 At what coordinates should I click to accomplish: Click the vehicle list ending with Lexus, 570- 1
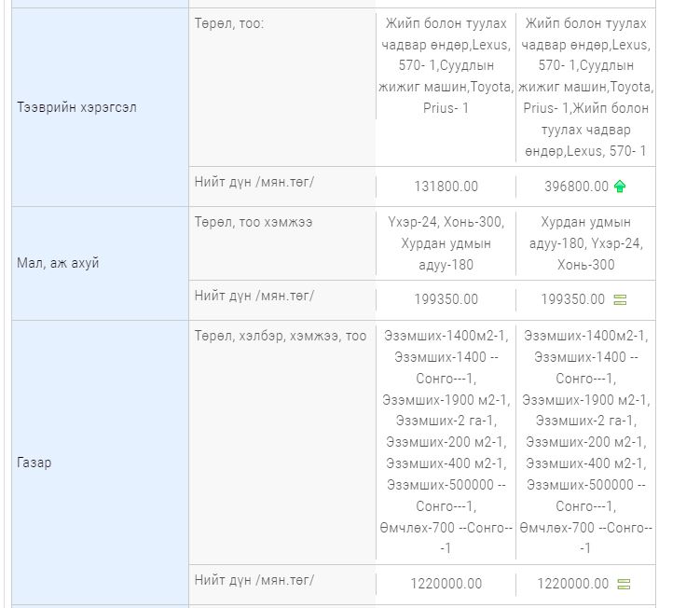tap(585, 87)
